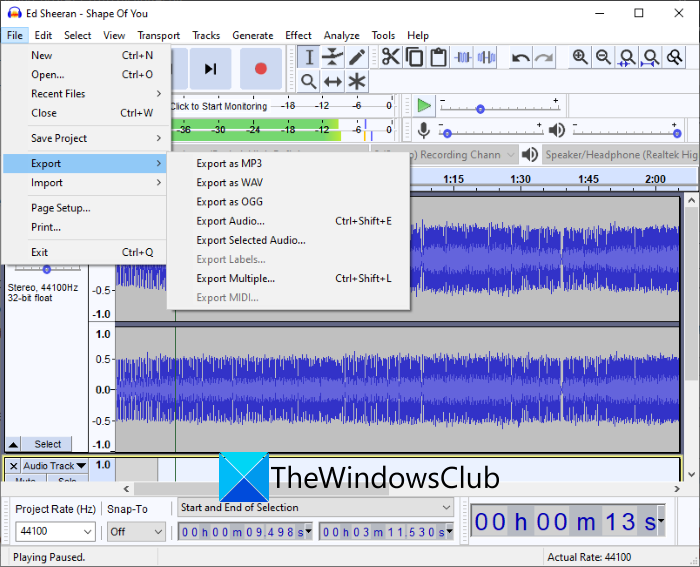700x567 pixels.
Task: Click the selection start time field
Action: [245, 532]
